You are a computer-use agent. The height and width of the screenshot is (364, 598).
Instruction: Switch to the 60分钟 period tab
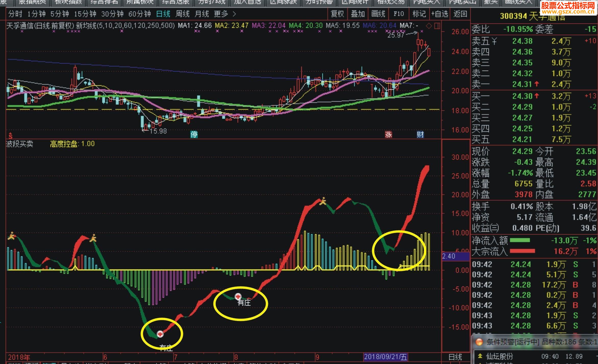(x=140, y=14)
